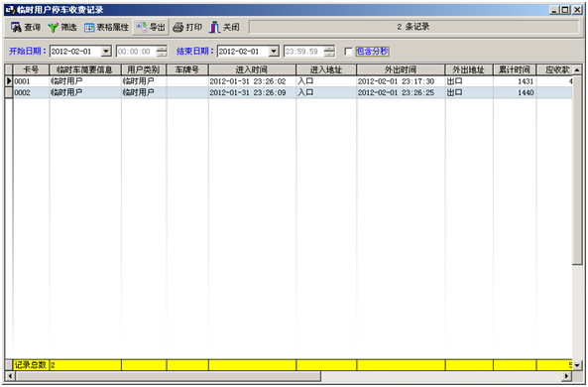Open the 结束日期 date dropdown
Viewport: 588px width, 387px height.
274,52
